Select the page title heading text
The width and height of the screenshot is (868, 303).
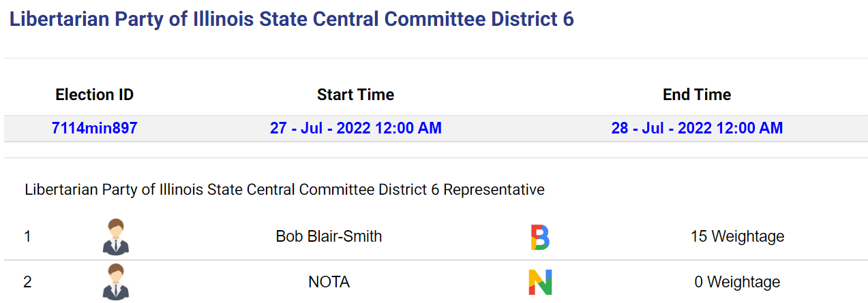[x=292, y=19]
